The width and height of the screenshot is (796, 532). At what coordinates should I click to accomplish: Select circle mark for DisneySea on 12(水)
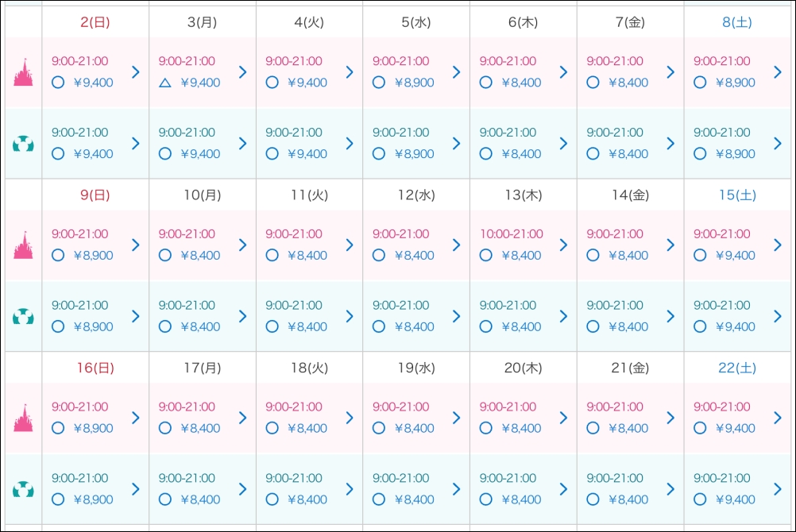pyautogui.click(x=379, y=326)
